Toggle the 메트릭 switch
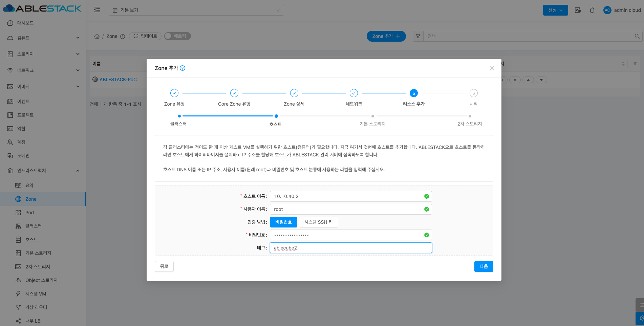This screenshot has width=644, height=326. point(177,36)
